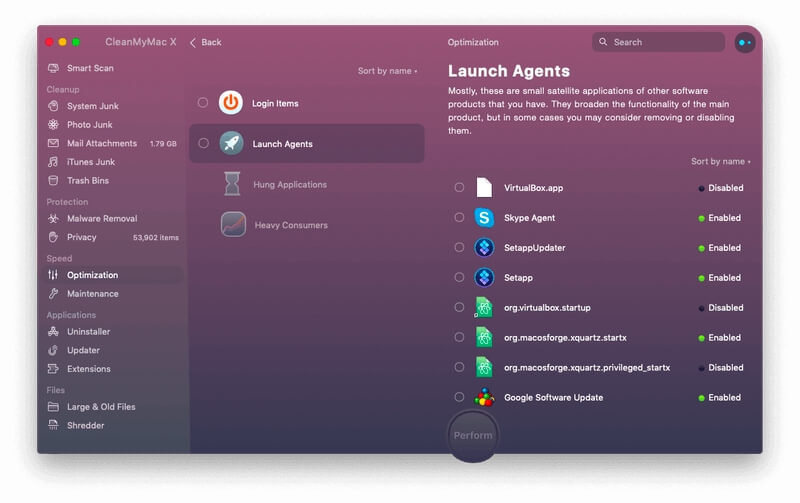The height and width of the screenshot is (503, 800).
Task: Select the Shredder icon in sidebar
Action: [x=53, y=425]
